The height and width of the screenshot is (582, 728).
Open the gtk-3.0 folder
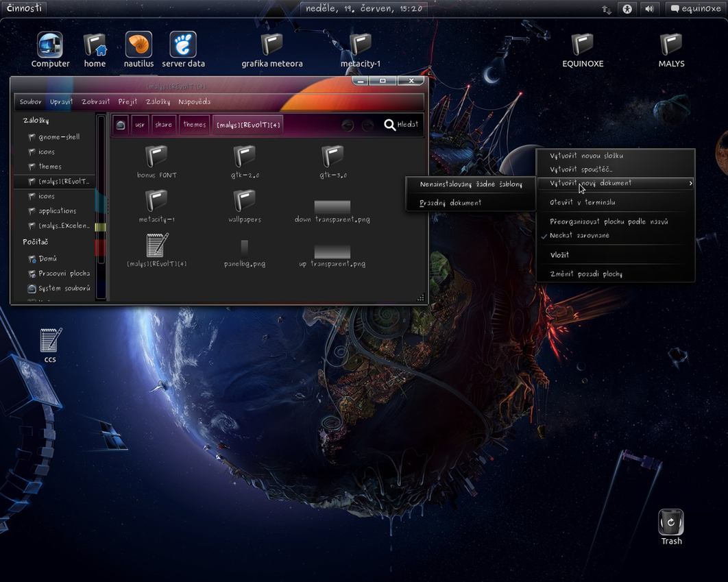click(x=332, y=157)
